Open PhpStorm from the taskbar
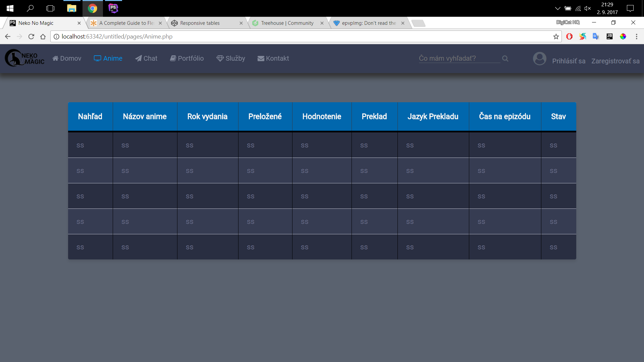 (x=113, y=8)
